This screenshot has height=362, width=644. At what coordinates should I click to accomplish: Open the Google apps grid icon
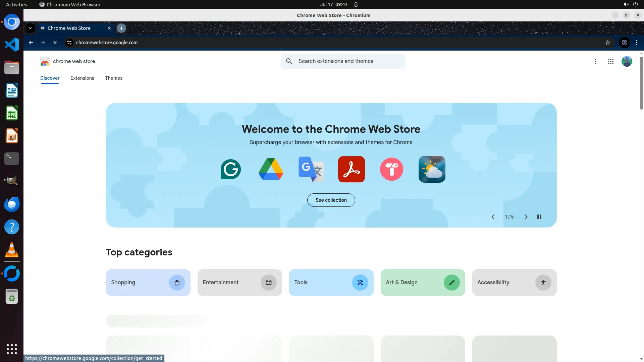tap(610, 61)
